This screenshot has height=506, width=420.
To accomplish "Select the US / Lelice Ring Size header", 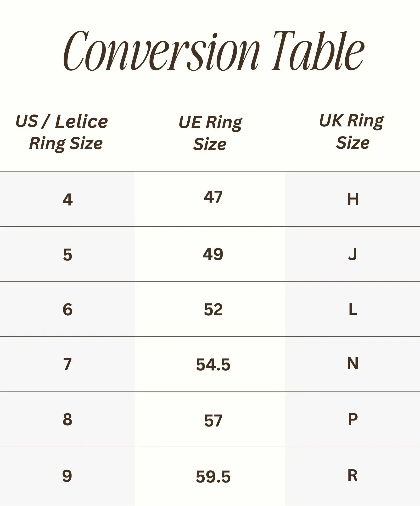I will tap(62, 132).
